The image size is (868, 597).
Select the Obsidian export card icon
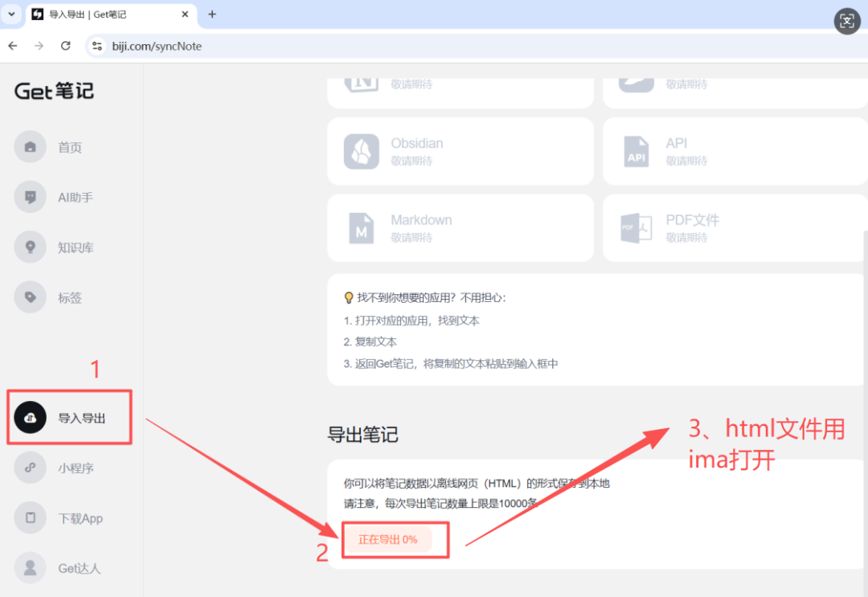[361, 151]
